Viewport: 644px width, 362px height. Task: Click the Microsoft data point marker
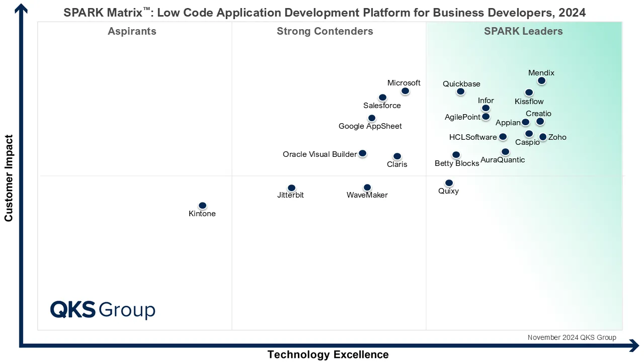point(405,91)
